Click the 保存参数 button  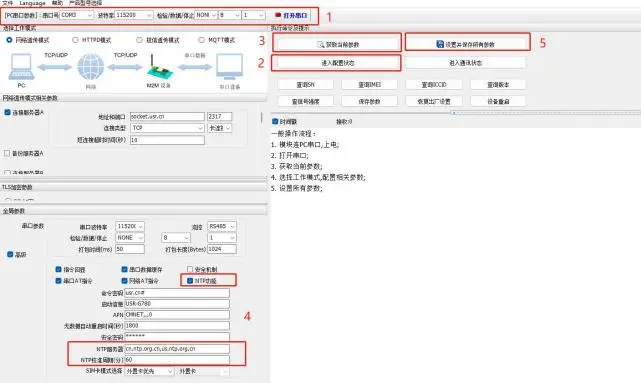(x=370, y=101)
